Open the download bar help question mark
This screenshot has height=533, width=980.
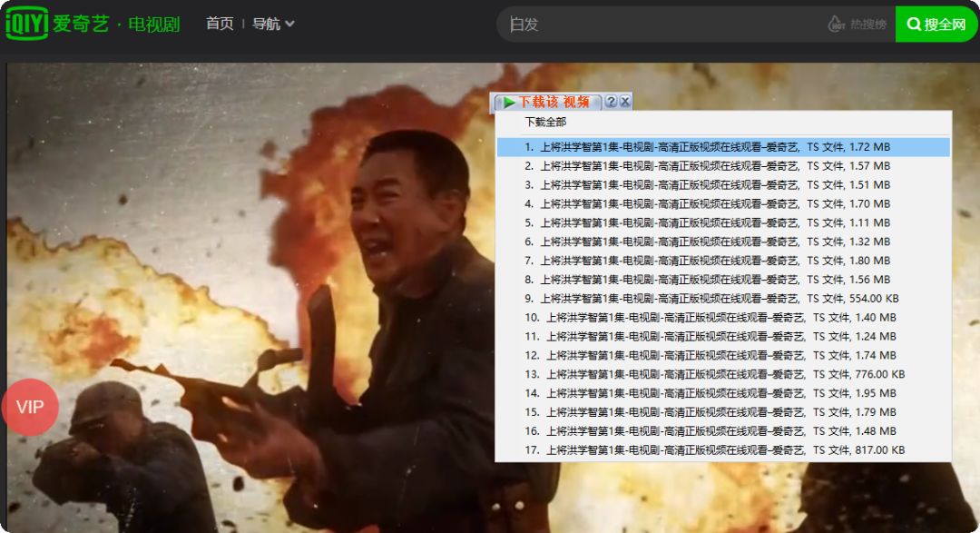click(x=611, y=102)
